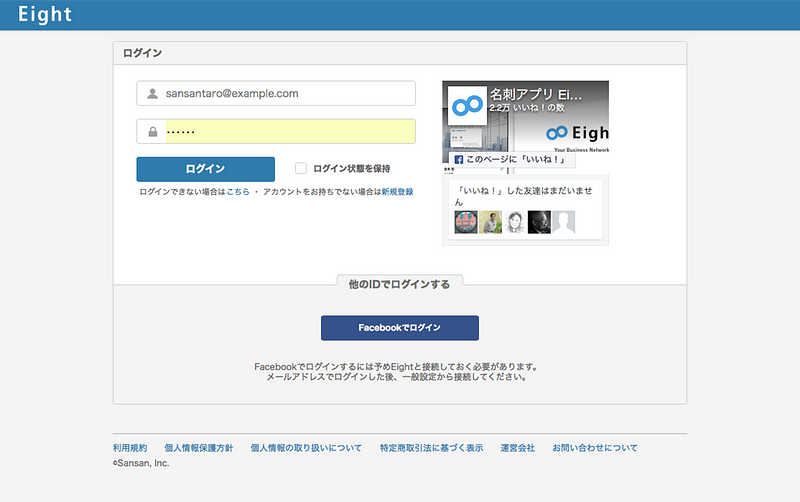
Task: Open 利用規約 footer link
Action: click(x=130, y=448)
